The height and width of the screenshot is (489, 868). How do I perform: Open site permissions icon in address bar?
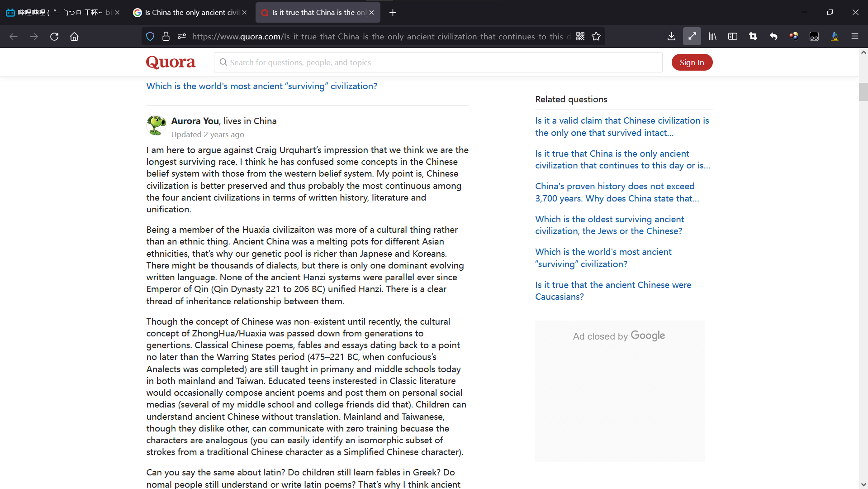182,37
